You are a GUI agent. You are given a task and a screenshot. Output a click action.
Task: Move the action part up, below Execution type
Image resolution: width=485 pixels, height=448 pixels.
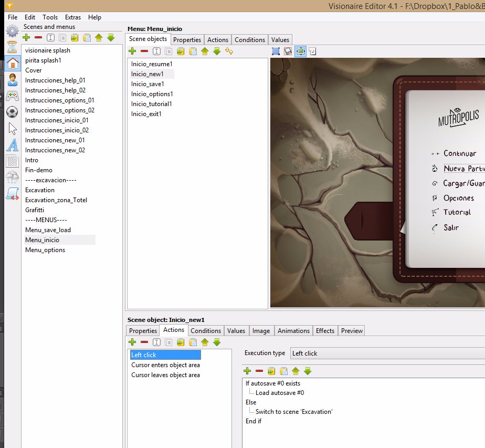pyautogui.click(x=296, y=371)
